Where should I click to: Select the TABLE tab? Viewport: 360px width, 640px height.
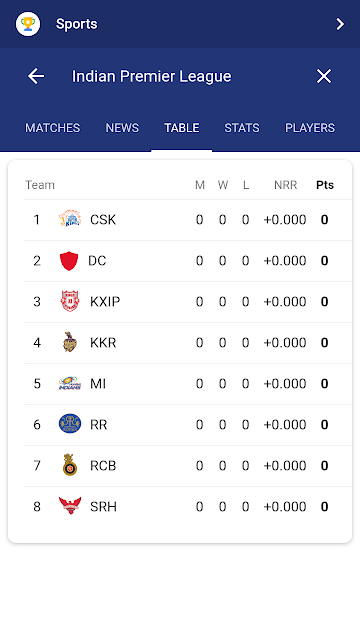coord(182,128)
